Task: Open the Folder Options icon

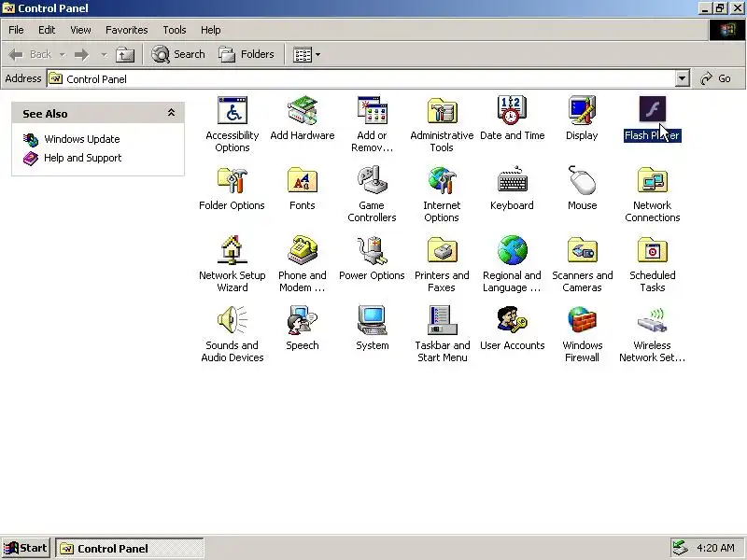Action: tap(232, 180)
